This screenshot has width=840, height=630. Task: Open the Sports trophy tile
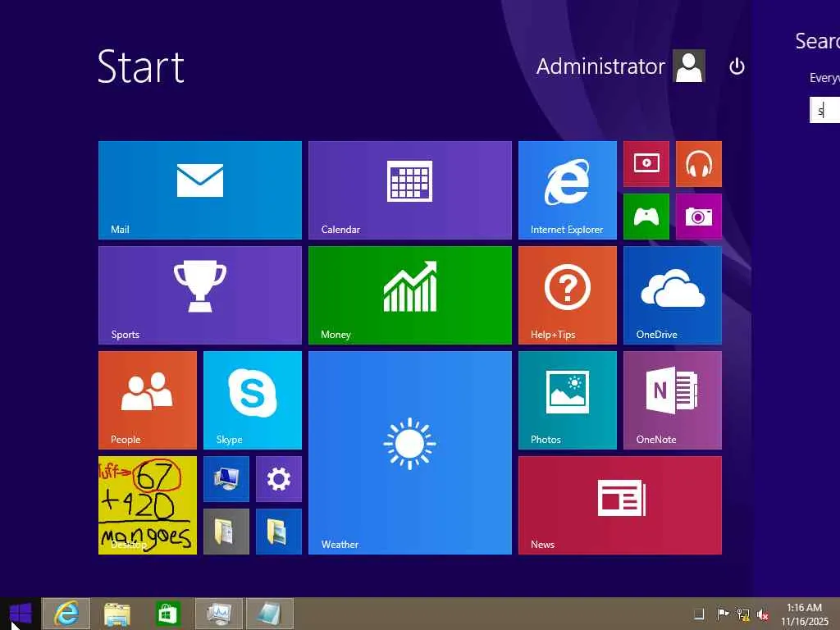pyautogui.click(x=200, y=295)
